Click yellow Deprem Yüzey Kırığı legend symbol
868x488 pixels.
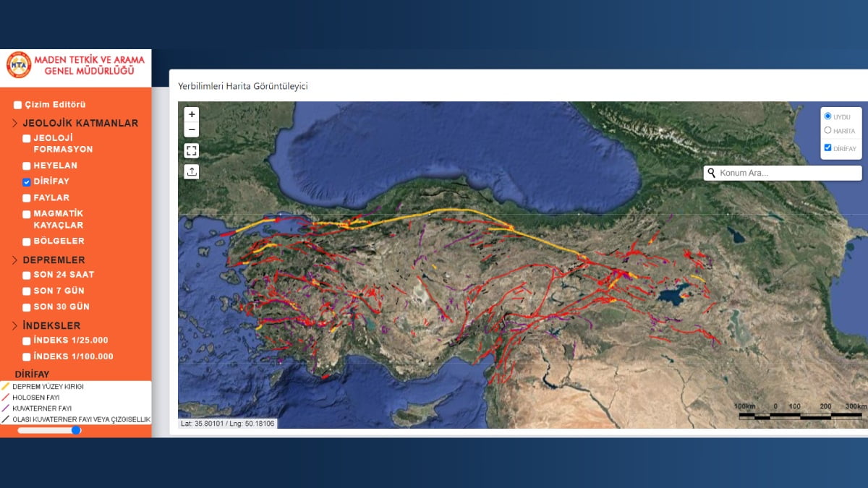[x=6, y=387]
